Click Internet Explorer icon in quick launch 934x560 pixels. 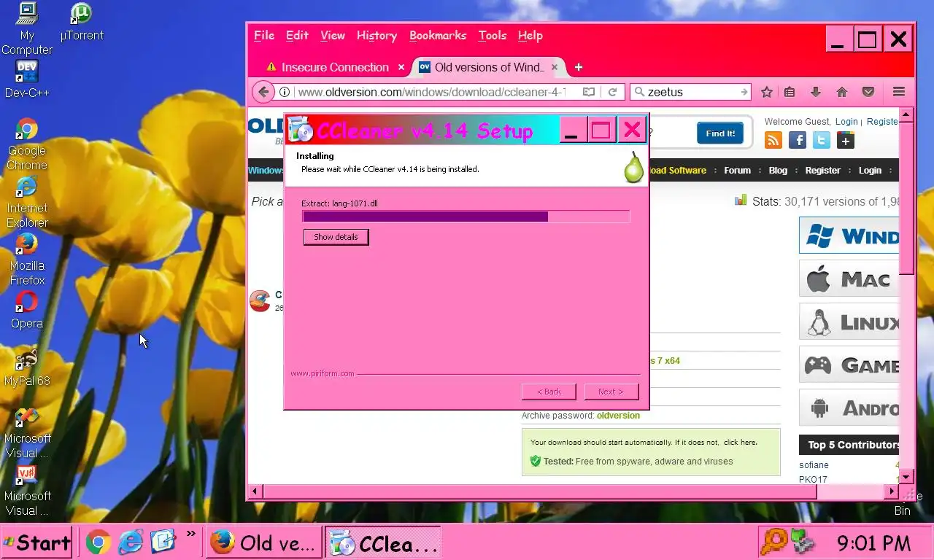(x=131, y=542)
